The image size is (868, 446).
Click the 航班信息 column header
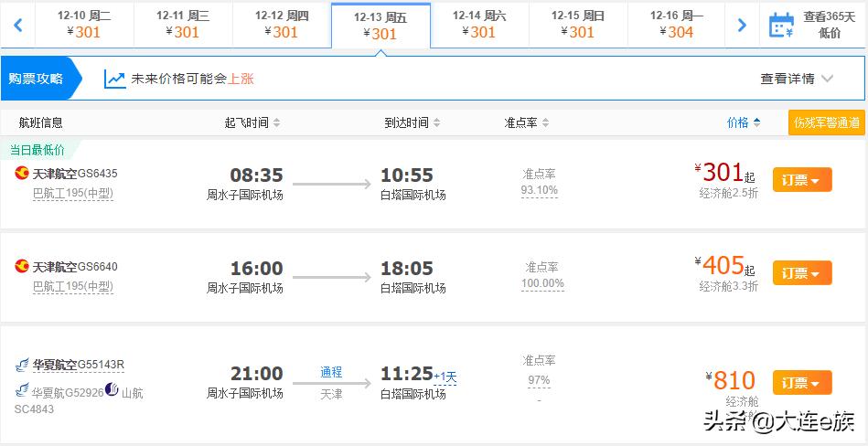(x=40, y=122)
